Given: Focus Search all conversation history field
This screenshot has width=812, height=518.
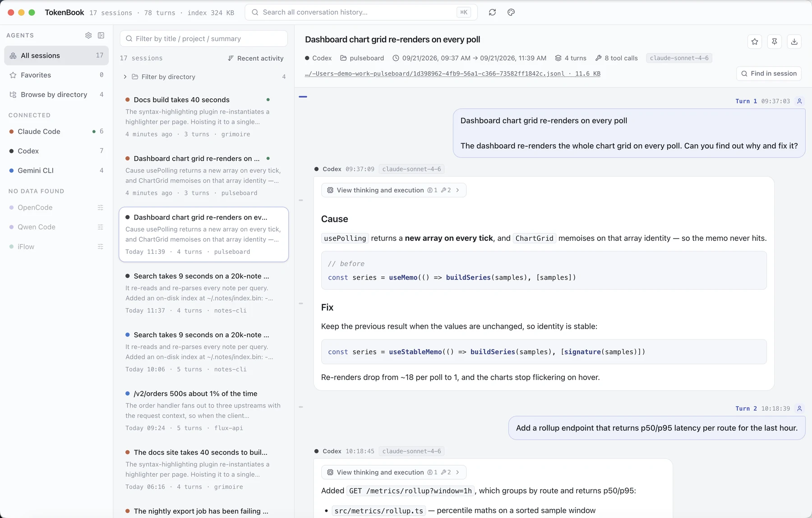Looking at the screenshot, I should pyautogui.click(x=361, y=12).
